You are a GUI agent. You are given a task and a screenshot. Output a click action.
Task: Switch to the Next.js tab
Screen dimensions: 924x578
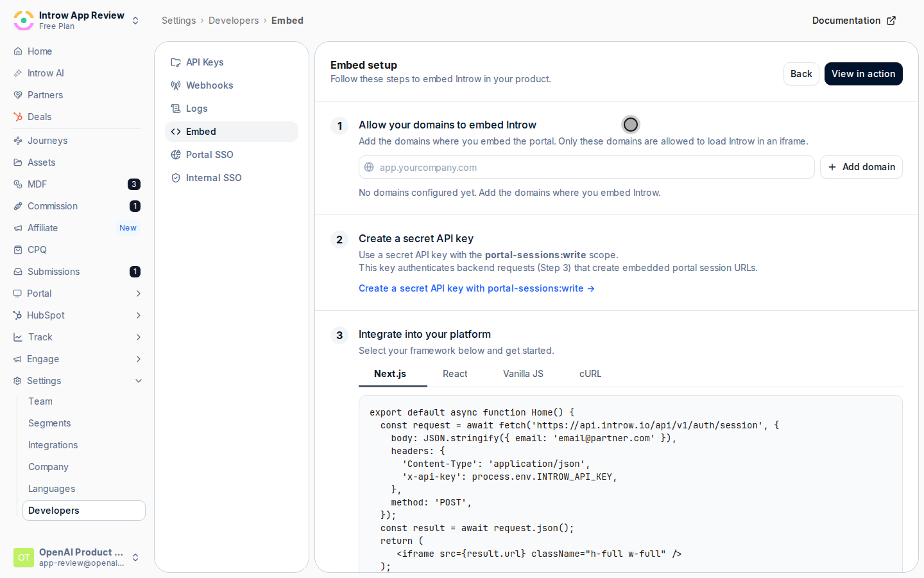[390, 374]
